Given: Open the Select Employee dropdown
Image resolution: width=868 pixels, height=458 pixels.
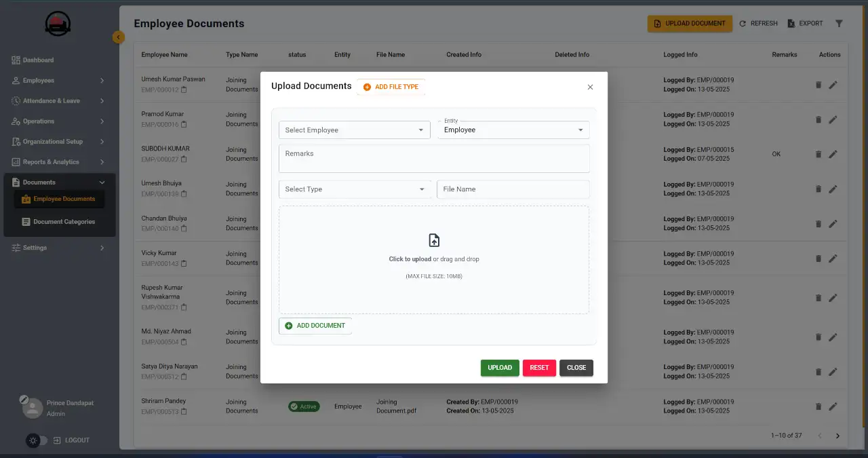Looking at the screenshot, I should pyautogui.click(x=354, y=129).
